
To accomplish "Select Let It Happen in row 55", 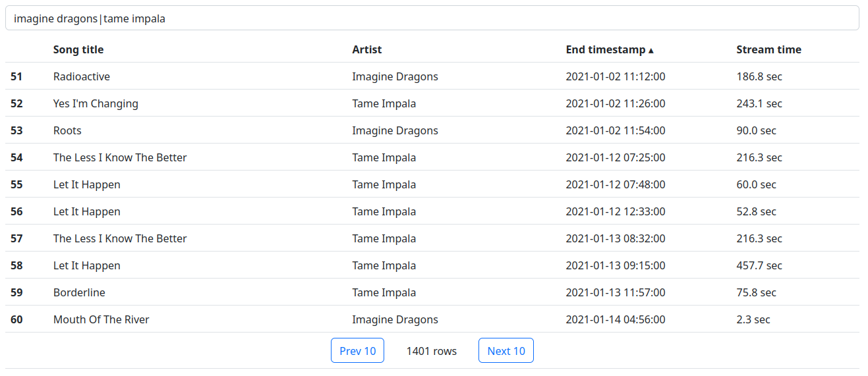I will tap(87, 184).
